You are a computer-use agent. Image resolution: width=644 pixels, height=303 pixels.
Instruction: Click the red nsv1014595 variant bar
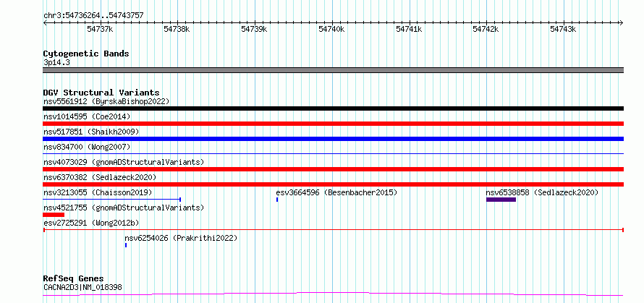333,124
